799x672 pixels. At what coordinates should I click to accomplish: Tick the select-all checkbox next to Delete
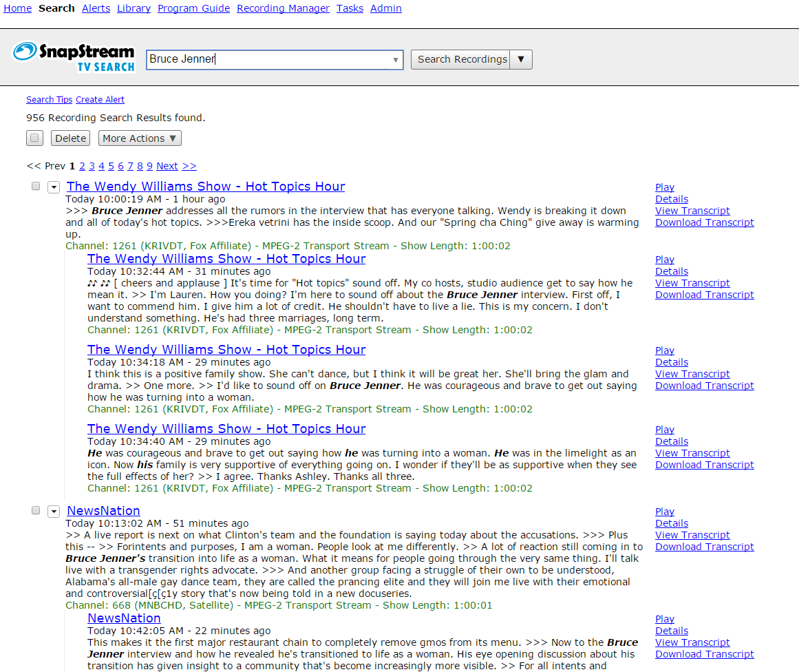[34, 138]
